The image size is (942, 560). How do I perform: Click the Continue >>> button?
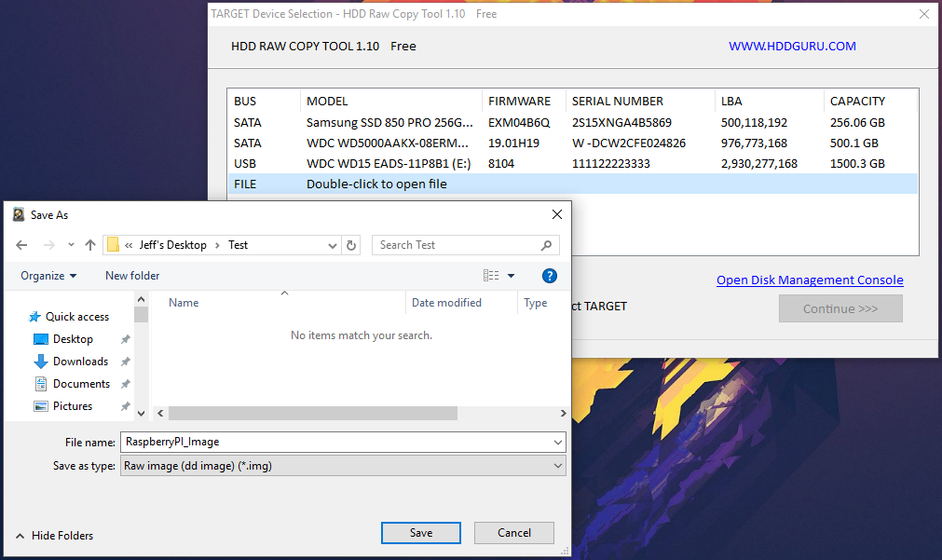coord(840,308)
